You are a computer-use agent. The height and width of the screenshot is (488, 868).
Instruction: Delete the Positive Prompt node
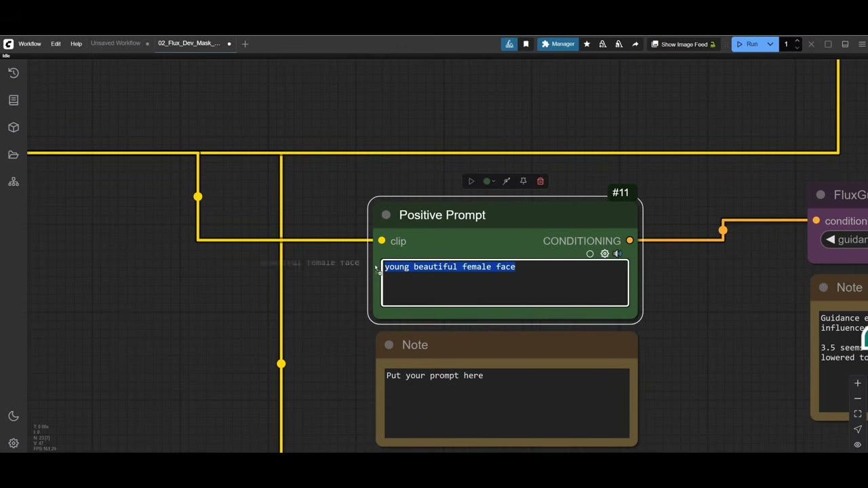point(540,181)
